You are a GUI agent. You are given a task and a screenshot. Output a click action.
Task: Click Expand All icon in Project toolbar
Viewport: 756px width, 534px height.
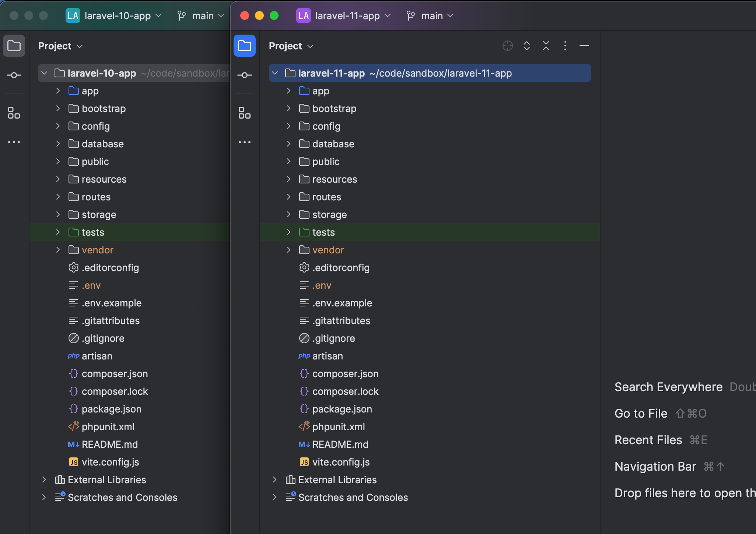pos(527,46)
